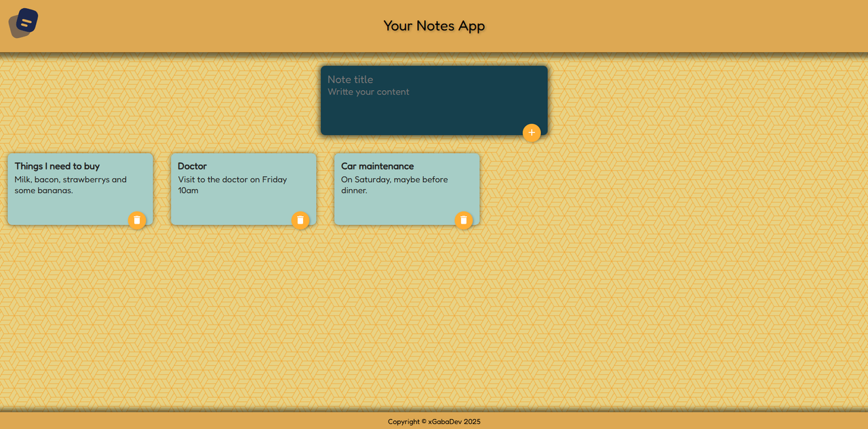Click the 'On Saturday, maybe before dinner' text
This screenshot has height=429, width=868.
(x=394, y=185)
